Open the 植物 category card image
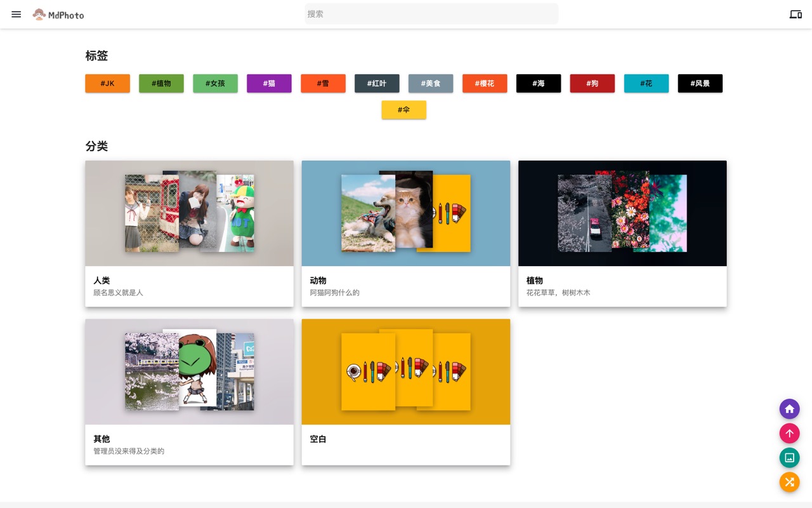Screen dimensions: 812x508 tap(622, 213)
